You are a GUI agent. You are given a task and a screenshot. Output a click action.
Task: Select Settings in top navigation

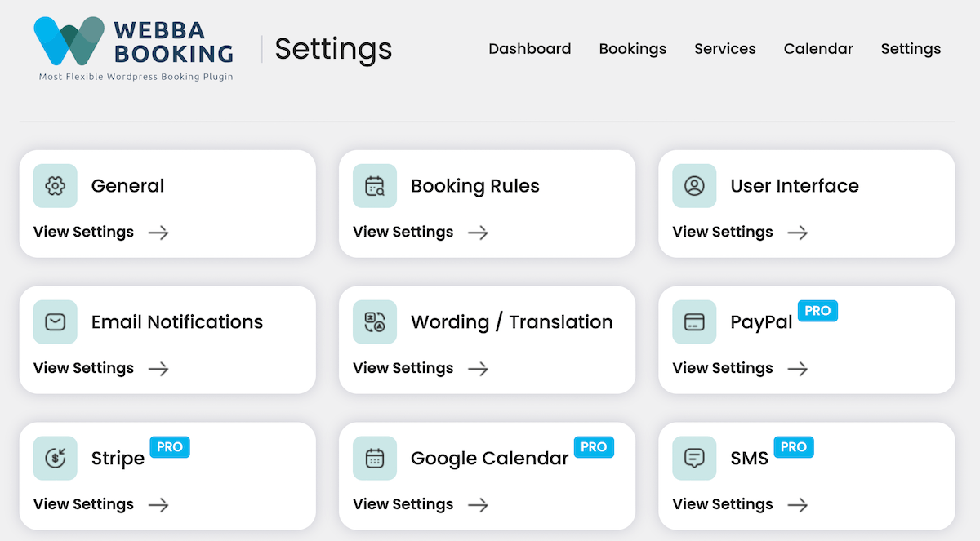coord(911,49)
